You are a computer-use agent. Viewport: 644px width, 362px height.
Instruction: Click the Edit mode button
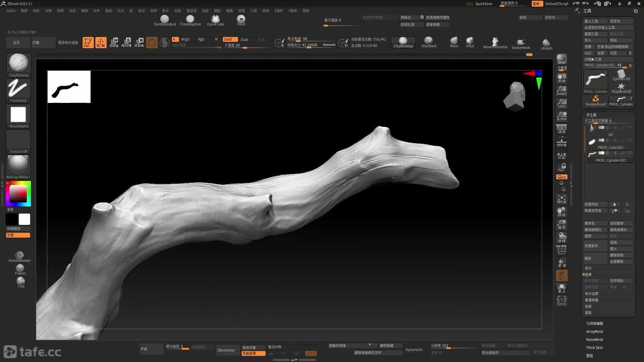pos(88,43)
